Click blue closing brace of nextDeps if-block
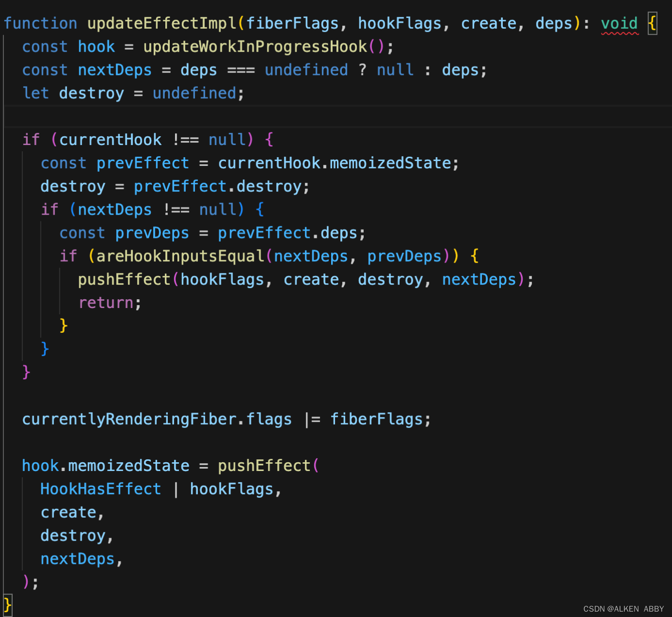The height and width of the screenshot is (617, 672). click(x=45, y=348)
